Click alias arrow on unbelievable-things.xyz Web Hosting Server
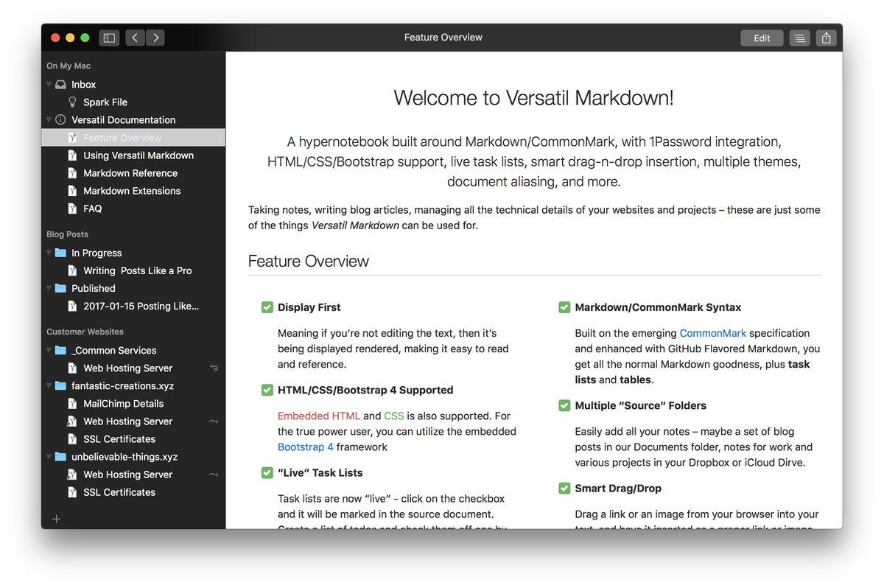This screenshot has width=884, height=588. click(214, 475)
